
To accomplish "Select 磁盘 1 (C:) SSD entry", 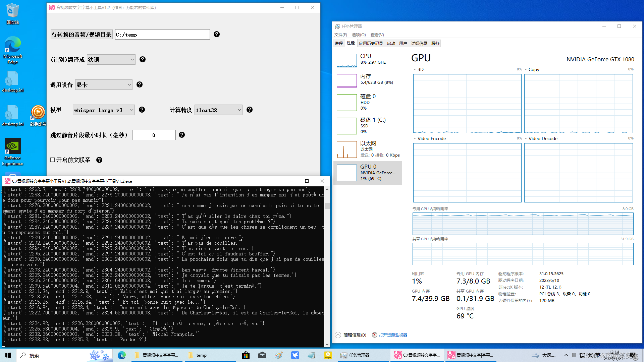I will point(368,126).
